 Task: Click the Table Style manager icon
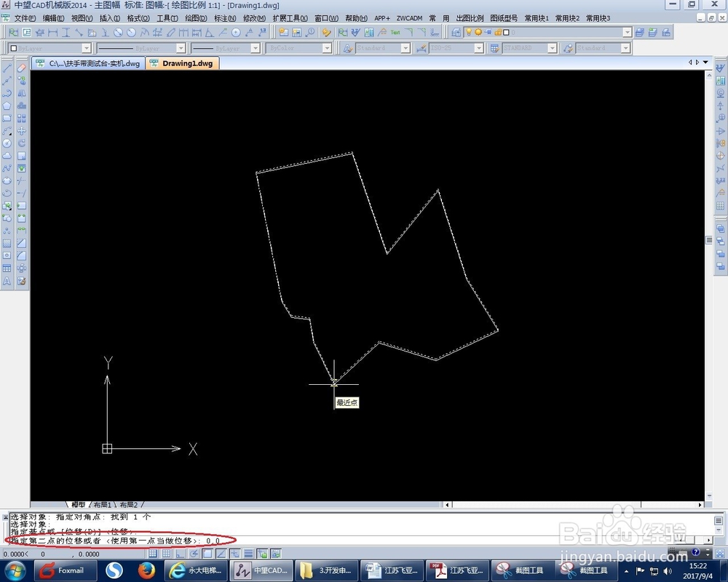click(494, 48)
